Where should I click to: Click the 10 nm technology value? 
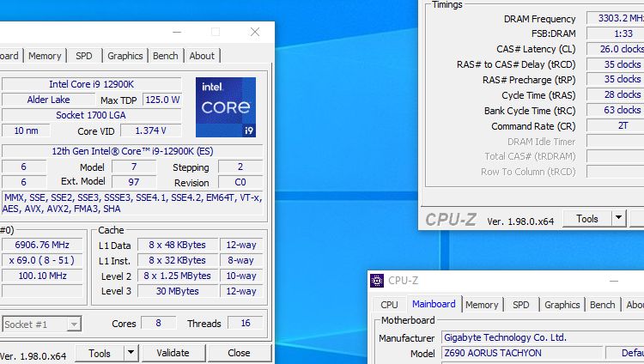point(26,130)
